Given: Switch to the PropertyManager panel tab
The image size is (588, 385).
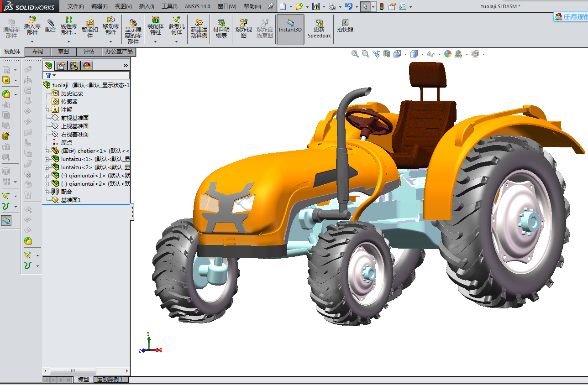Looking at the screenshot, I should coord(61,66).
